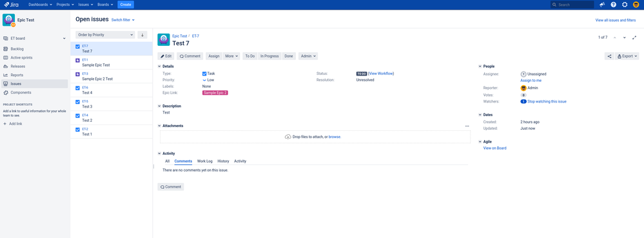Click the epic icon for ET-3
This screenshot has width=644, height=238.
click(x=77, y=74)
